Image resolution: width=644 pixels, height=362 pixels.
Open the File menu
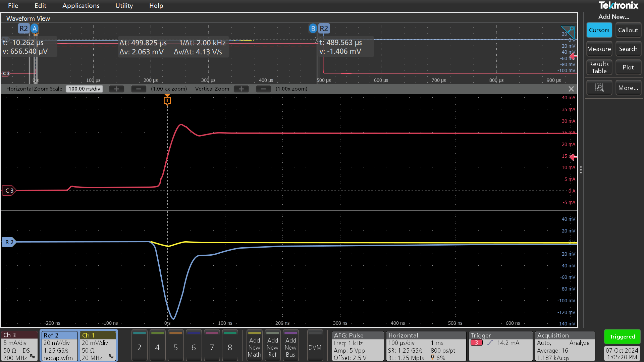pyautogui.click(x=13, y=6)
